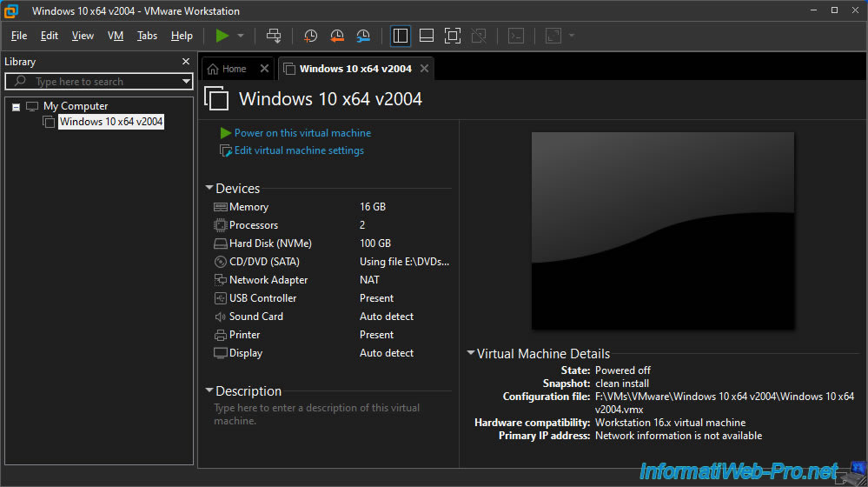
Task: Collapse the Description section
Action: [209, 390]
